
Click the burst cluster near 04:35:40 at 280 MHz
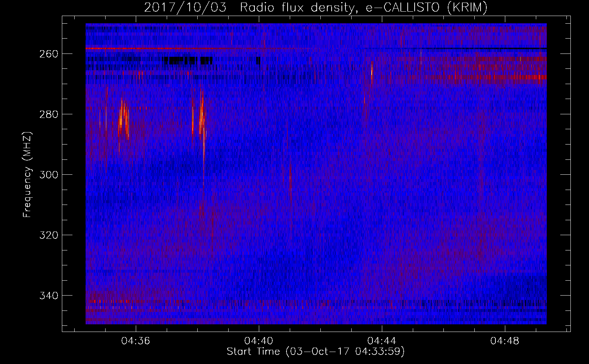pos(124,118)
